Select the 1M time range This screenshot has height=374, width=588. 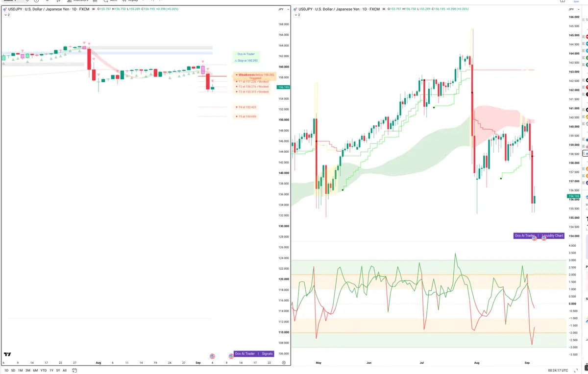pos(21,371)
